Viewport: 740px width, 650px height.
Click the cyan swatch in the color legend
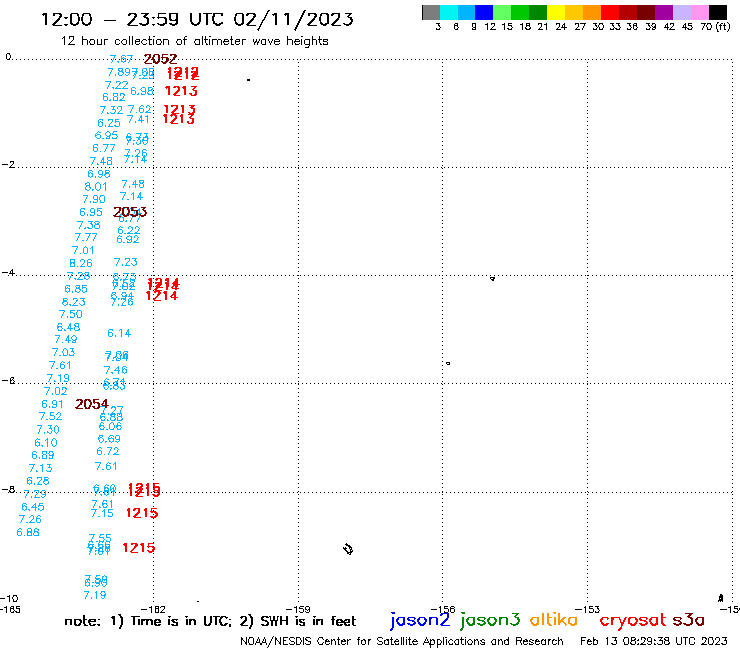pos(449,12)
